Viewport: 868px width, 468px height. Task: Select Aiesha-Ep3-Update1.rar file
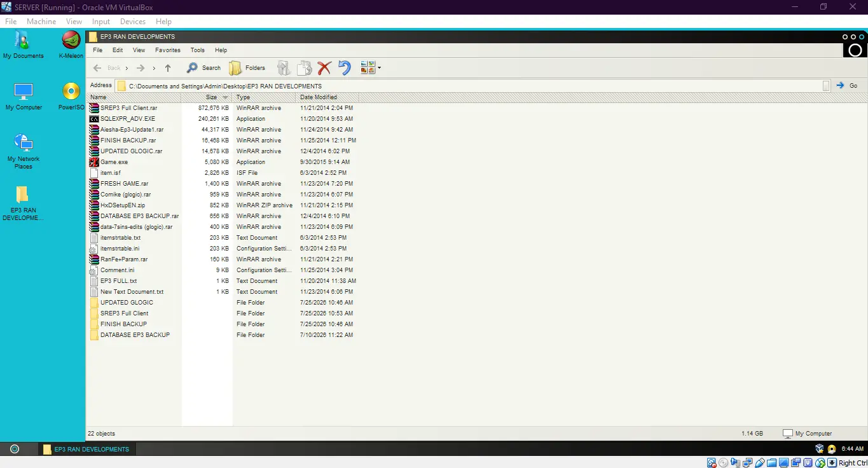click(132, 130)
